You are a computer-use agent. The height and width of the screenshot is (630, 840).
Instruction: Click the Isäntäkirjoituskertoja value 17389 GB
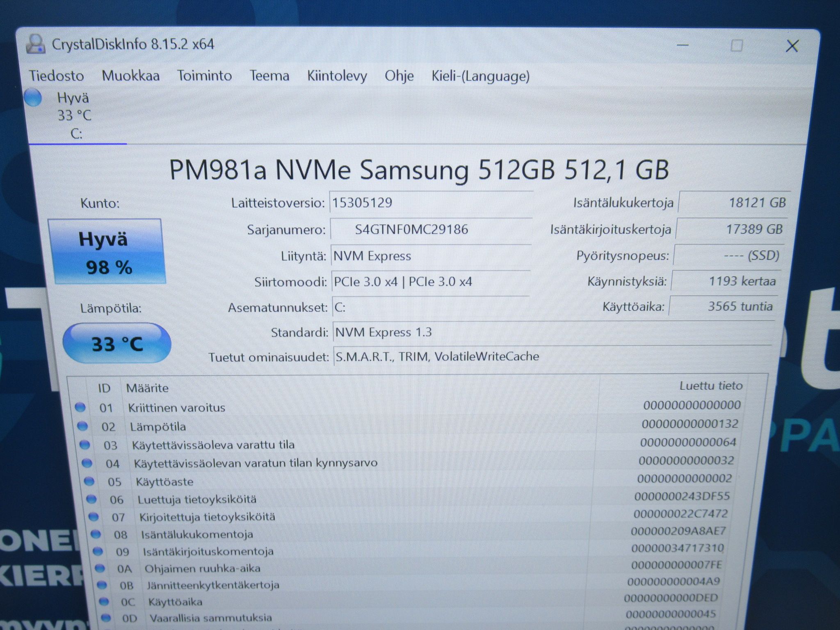pos(732,229)
